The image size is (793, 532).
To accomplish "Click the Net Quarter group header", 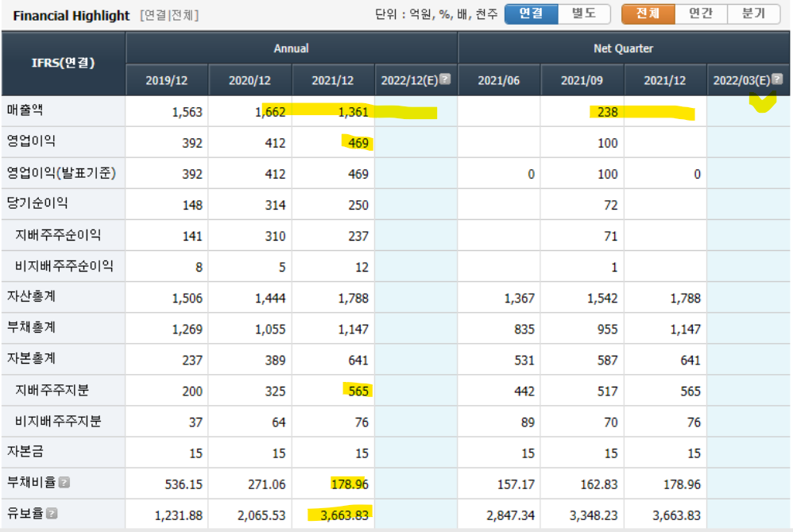I will point(624,48).
